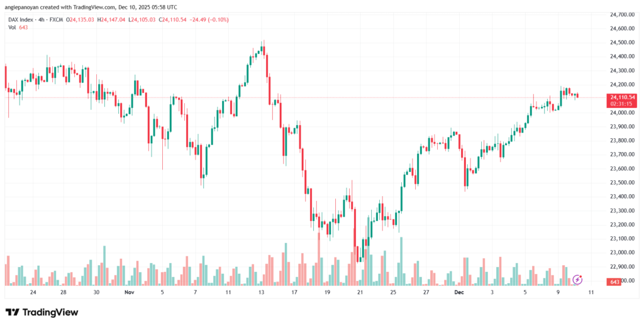Click the DAX Index symbol title
The height and width of the screenshot is (326, 644).
[24, 19]
